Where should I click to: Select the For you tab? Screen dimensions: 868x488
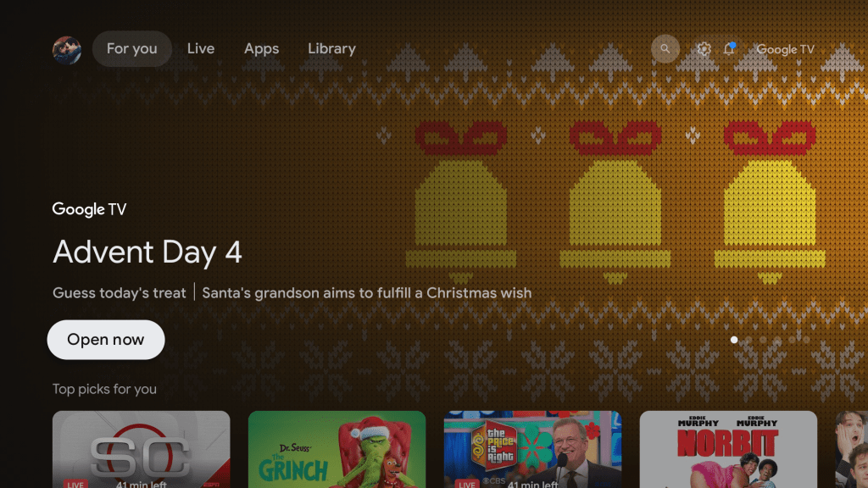coord(131,48)
